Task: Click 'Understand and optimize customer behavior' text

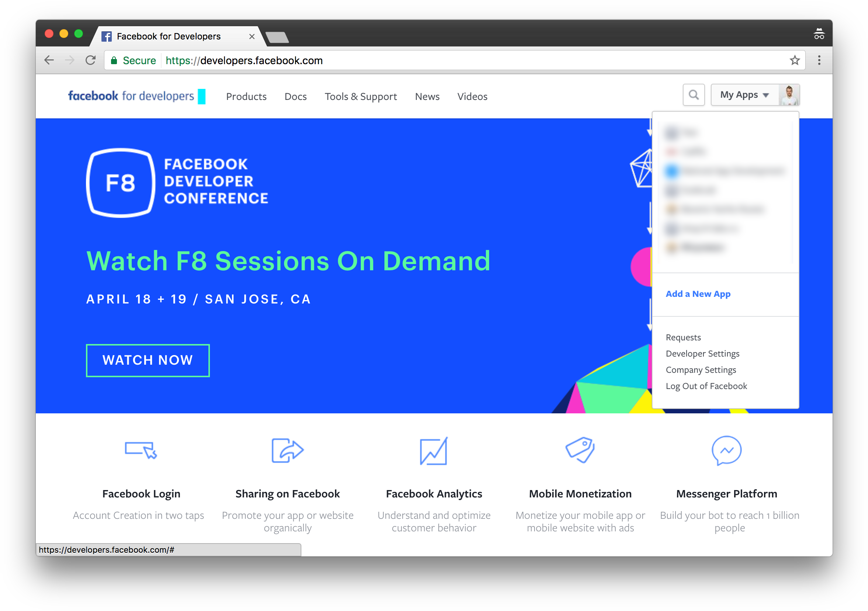Action: 434,521
